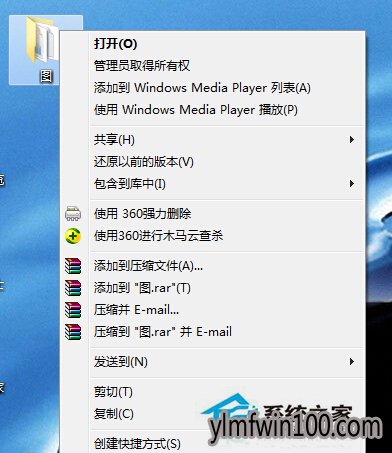This screenshot has width=392, height=453.
Task: Click WinRAR icon beside 添加到 "图.rar"(T)
Action: click(x=73, y=288)
